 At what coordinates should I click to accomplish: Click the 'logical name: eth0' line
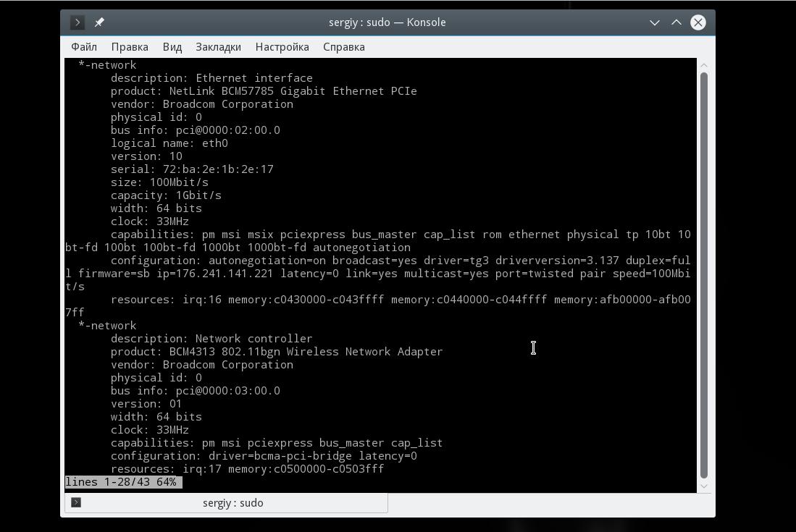tap(169, 143)
